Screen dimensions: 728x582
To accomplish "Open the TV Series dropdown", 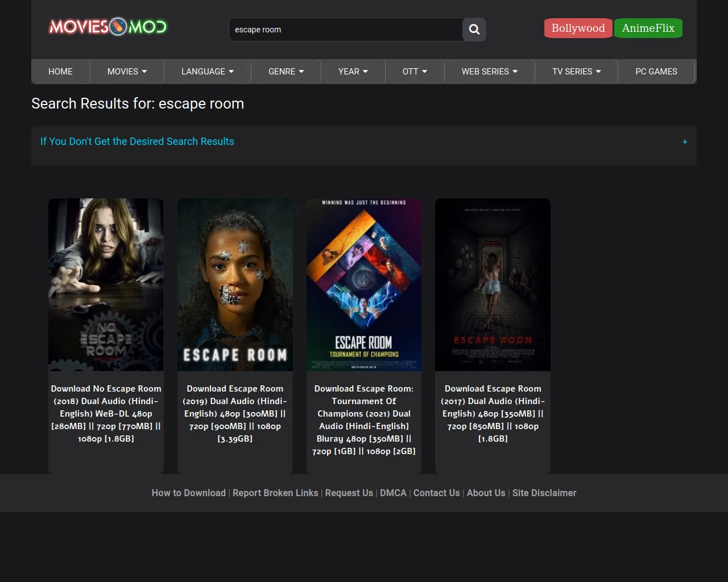I will pyautogui.click(x=576, y=72).
